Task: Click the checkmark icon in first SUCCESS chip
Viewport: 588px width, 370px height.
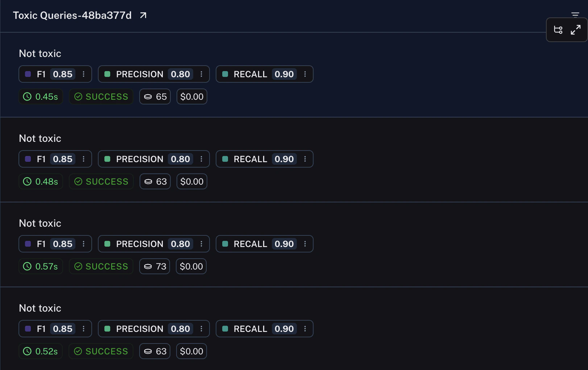Action: pos(78,96)
